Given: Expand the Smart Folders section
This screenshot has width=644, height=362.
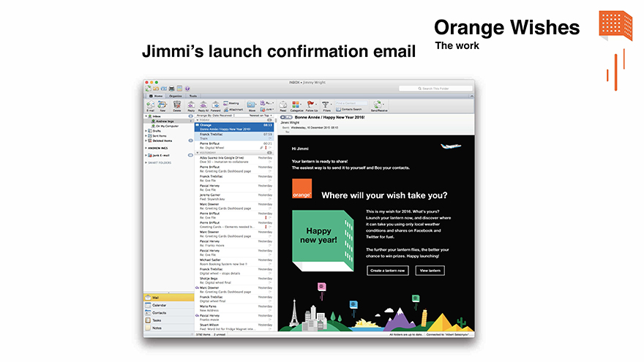Looking at the screenshot, I should click(146, 163).
